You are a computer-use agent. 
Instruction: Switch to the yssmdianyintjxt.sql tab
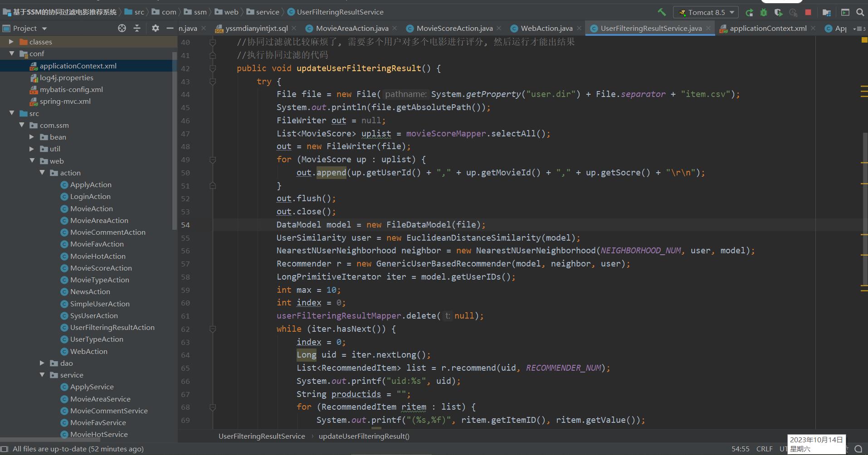(x=257, y=28)
